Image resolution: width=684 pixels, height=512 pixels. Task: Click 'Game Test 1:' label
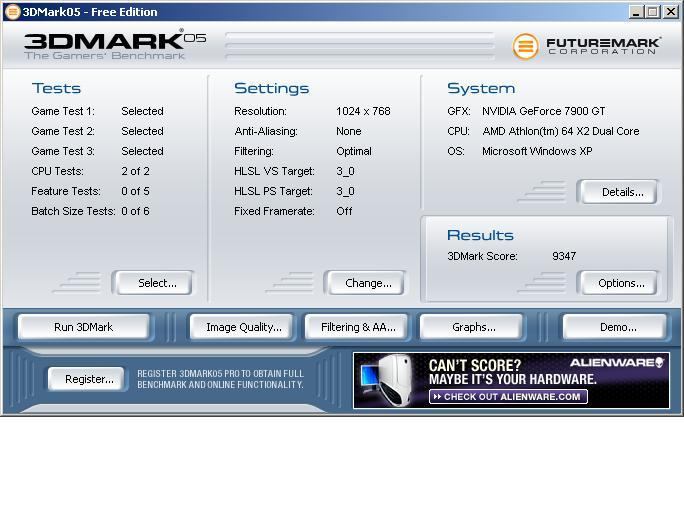63,111
